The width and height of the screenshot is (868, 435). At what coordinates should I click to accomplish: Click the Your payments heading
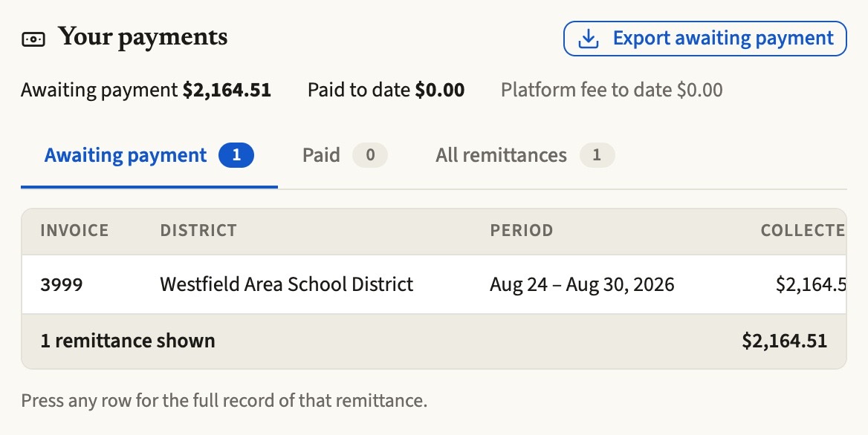143,38
